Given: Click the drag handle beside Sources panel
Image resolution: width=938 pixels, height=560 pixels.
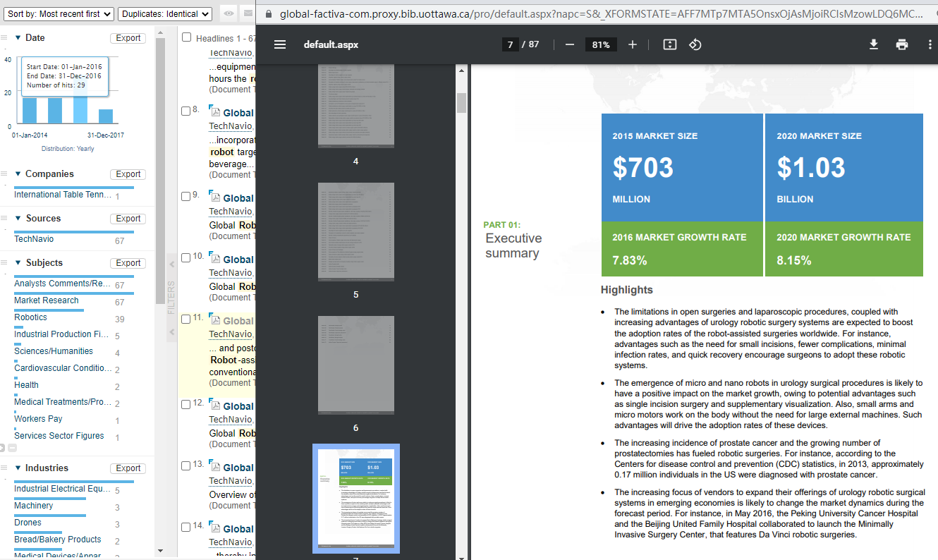Looking at the screenshot, I should 4,218.
